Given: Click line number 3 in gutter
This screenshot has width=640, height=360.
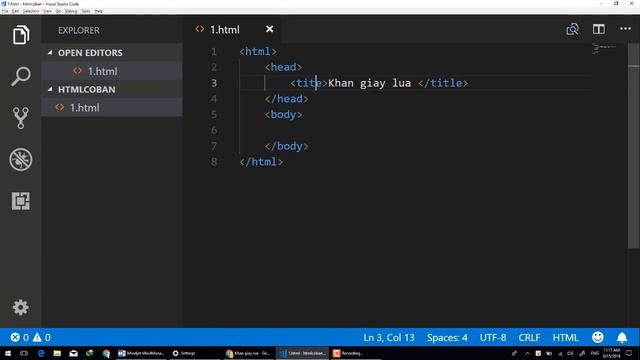Looking at the screenshot, I should (x=214, y=83).
